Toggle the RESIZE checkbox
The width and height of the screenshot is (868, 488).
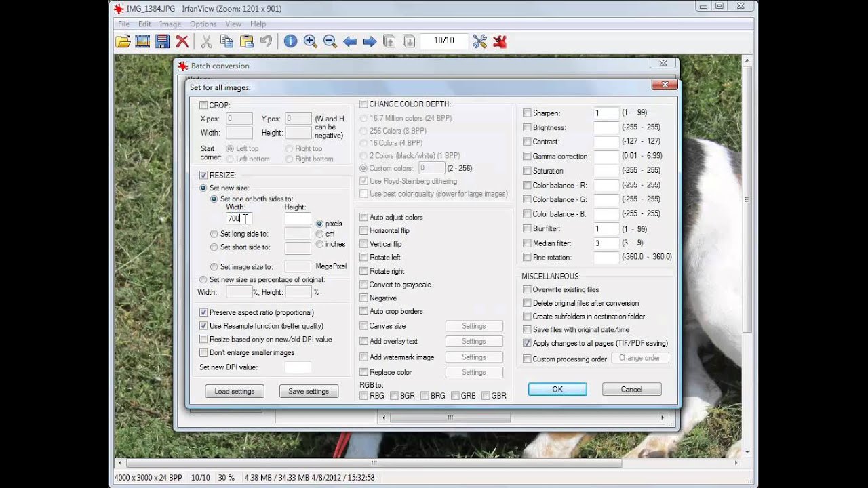tap(203, 175)
